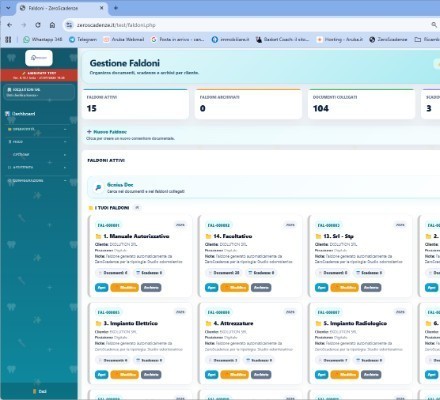Click the I TUOI FALDONI folder icon
The image size is (440, 400).
[x=91, y=208]
